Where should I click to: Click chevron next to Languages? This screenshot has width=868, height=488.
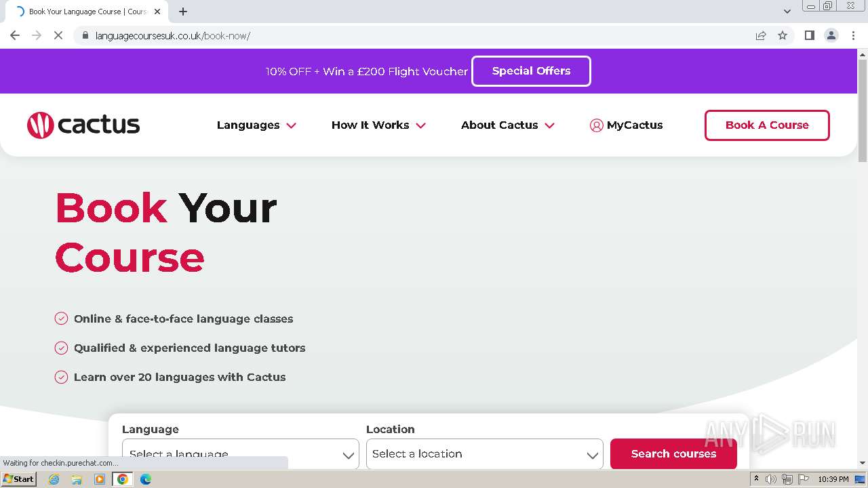(292, 126)
